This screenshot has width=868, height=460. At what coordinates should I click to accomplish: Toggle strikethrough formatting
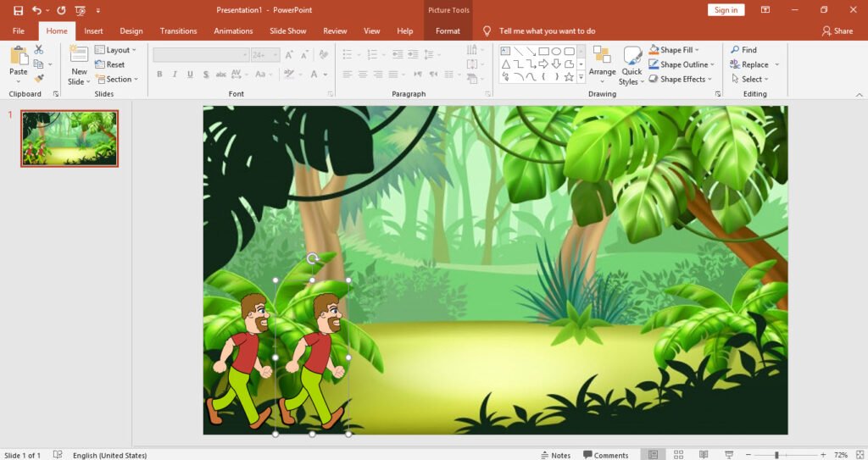coord(221,75)
